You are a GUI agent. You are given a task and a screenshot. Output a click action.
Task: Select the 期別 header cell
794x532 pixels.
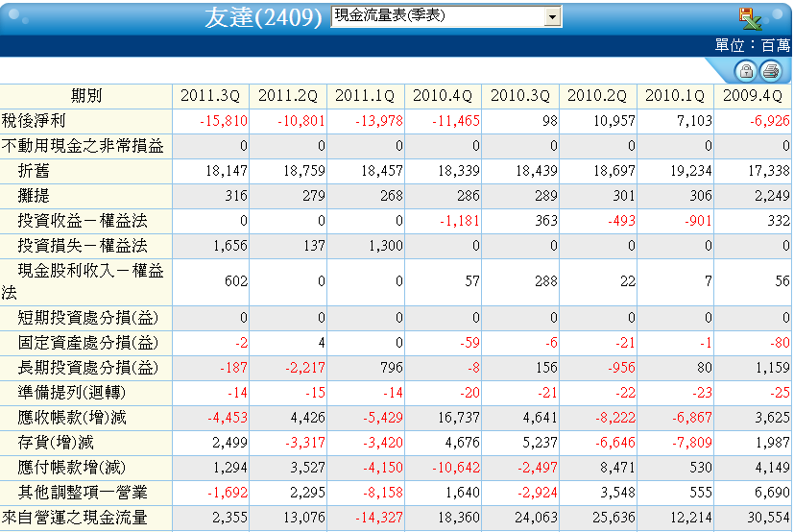point(86,96)
